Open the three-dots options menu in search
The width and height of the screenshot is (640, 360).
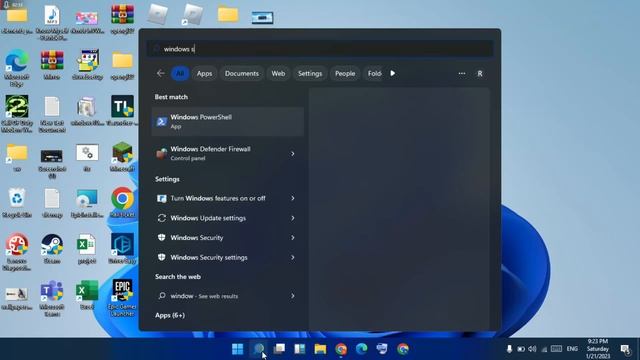pyautogui.click(x=462, y=73)
